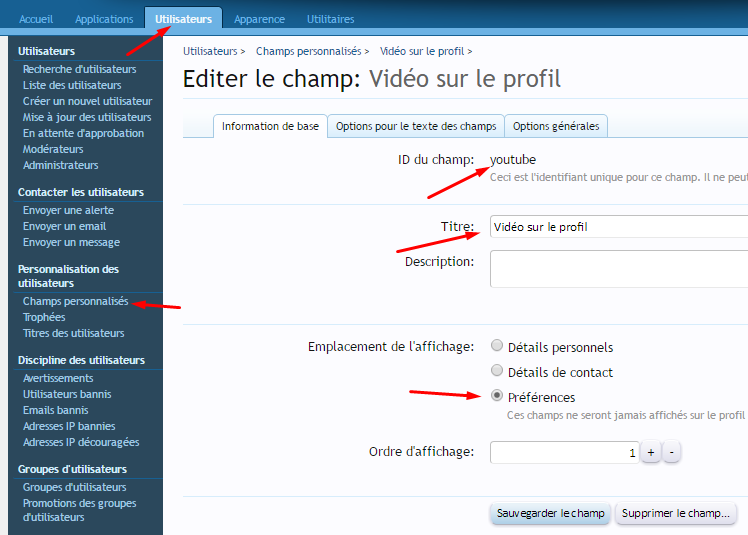The height and width of the screenshot is (535, 748).
Task: Decrease display order with minus button
Action: click(672, 453)
